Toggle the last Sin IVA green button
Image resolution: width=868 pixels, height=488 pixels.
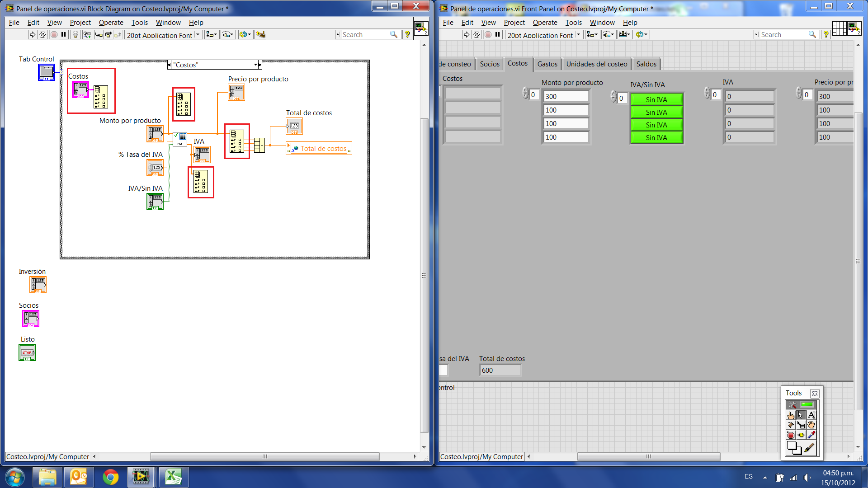(x=657, y=137)
